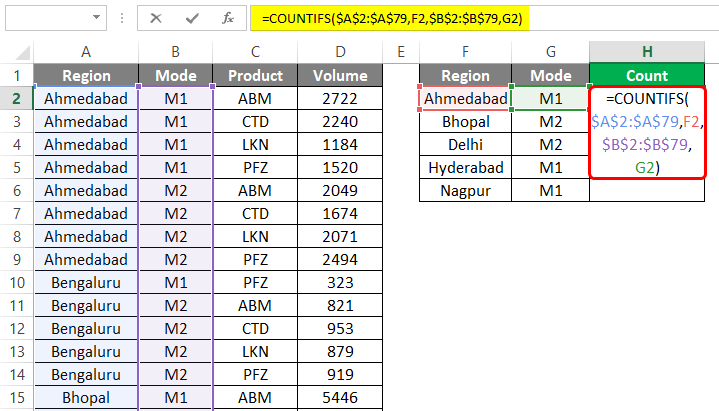Click the Product header cell

[x=256, y=75]
